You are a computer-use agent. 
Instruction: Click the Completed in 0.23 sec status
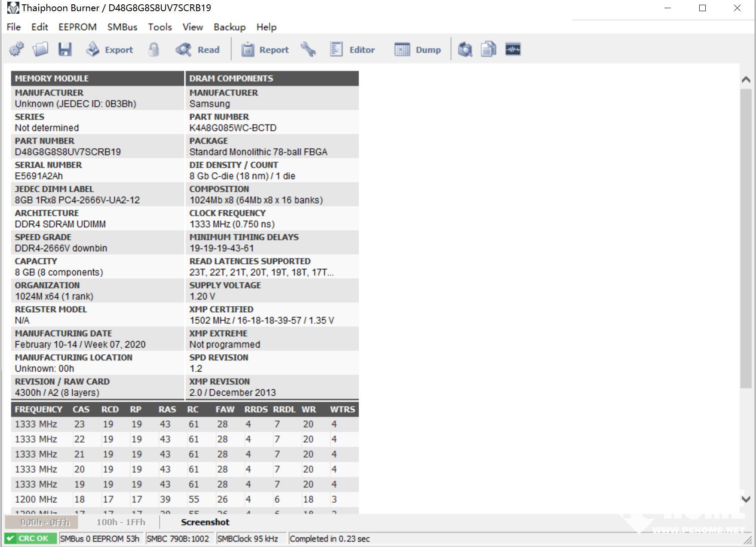click(330, 538)
